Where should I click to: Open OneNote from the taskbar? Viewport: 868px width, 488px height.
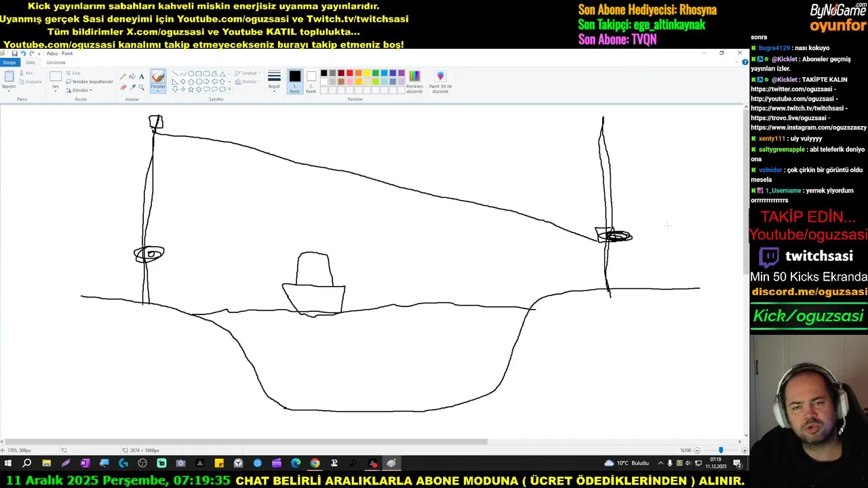pos(85,463)
